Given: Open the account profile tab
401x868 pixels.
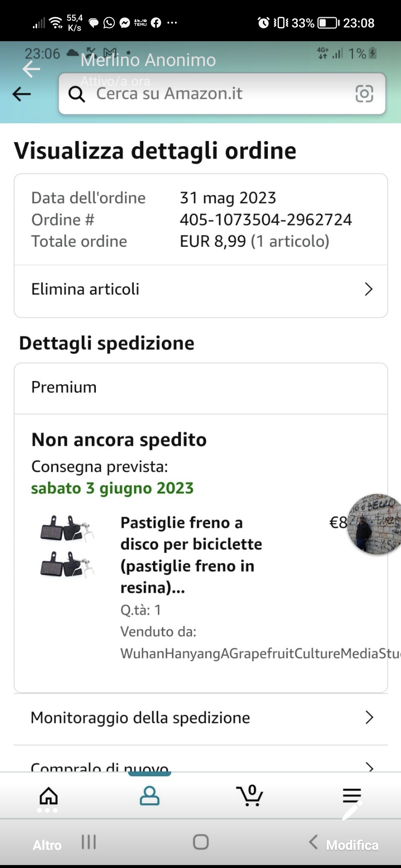Looking at the screenshot, I should coord(149,796).
